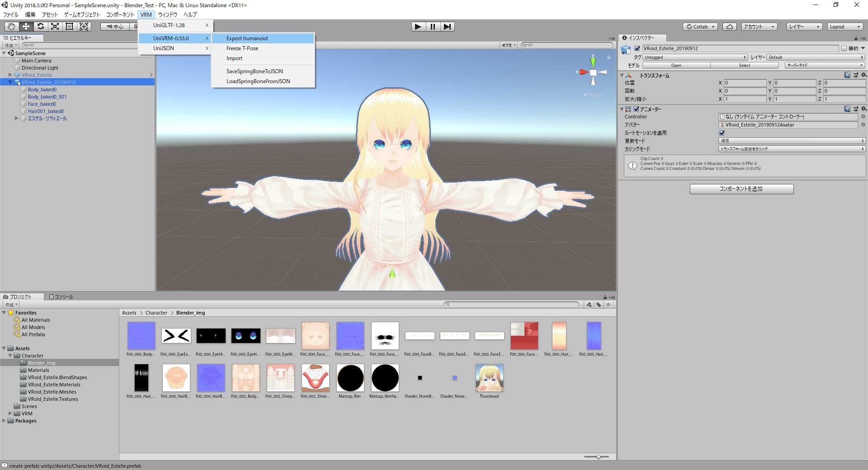Image resolution: width=868 pixels, height=470 pixels.
Task: Open the Layers dropdown in toolbar
Action: coord(804,27)
